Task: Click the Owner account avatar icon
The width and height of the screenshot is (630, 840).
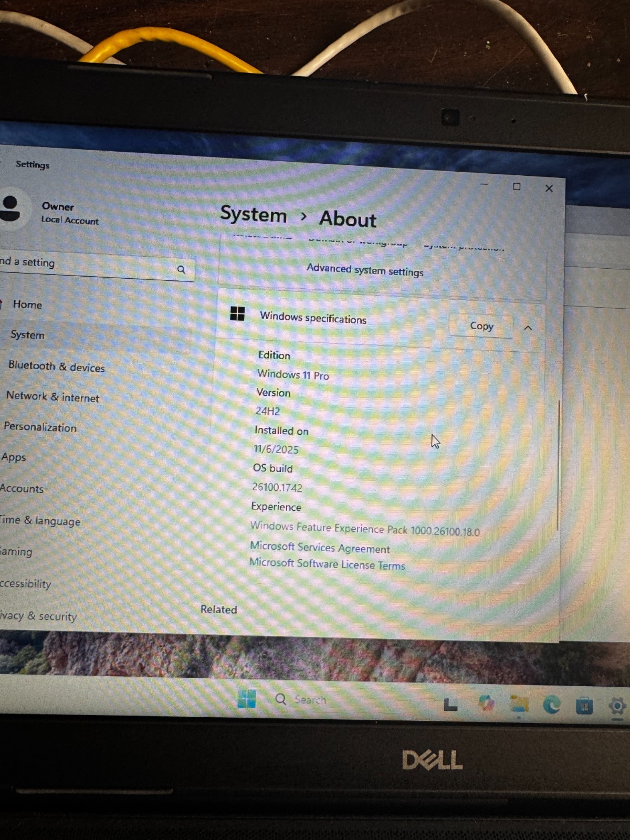Action: 10,208
